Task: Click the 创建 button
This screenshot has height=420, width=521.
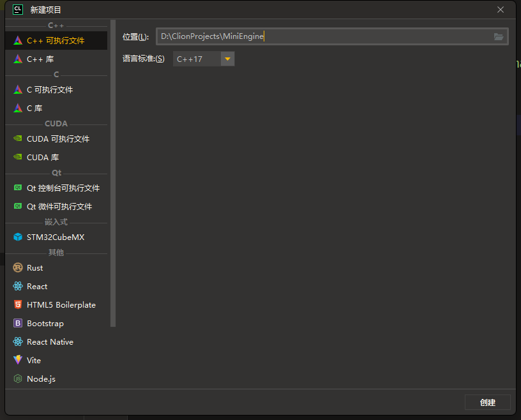Action: coord(487,402)
